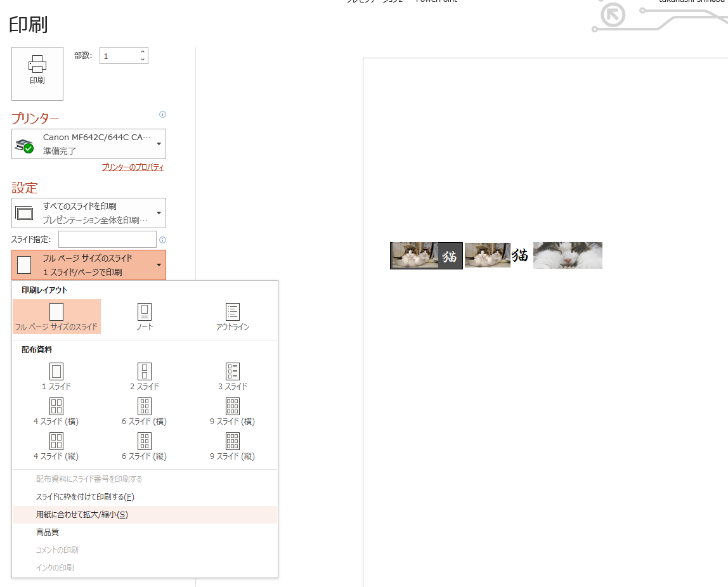Open the すべてのスライドを印刷 dropdown
Viewport: 728px width, 587px height.
point(89,213)
